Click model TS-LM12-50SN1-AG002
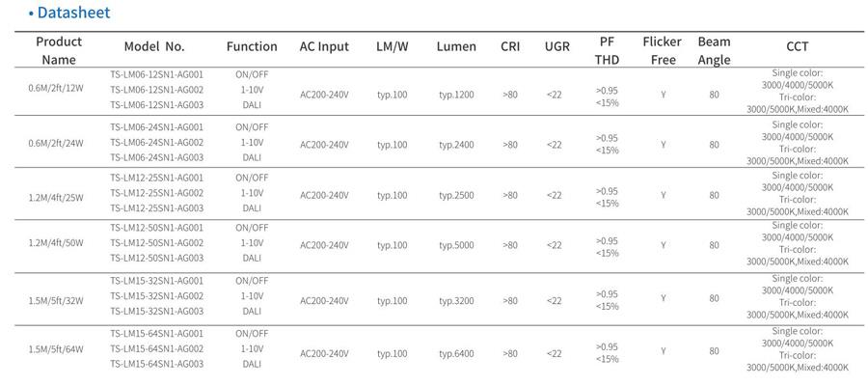 point(156,243)
